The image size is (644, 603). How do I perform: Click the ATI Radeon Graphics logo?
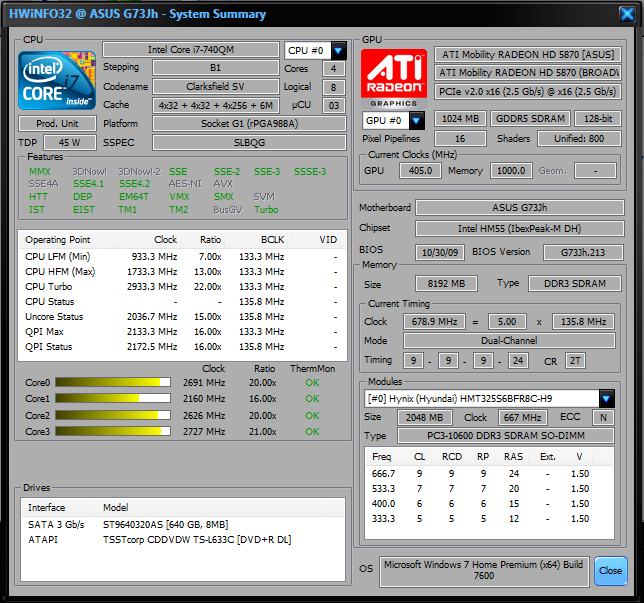coord(394,78)
